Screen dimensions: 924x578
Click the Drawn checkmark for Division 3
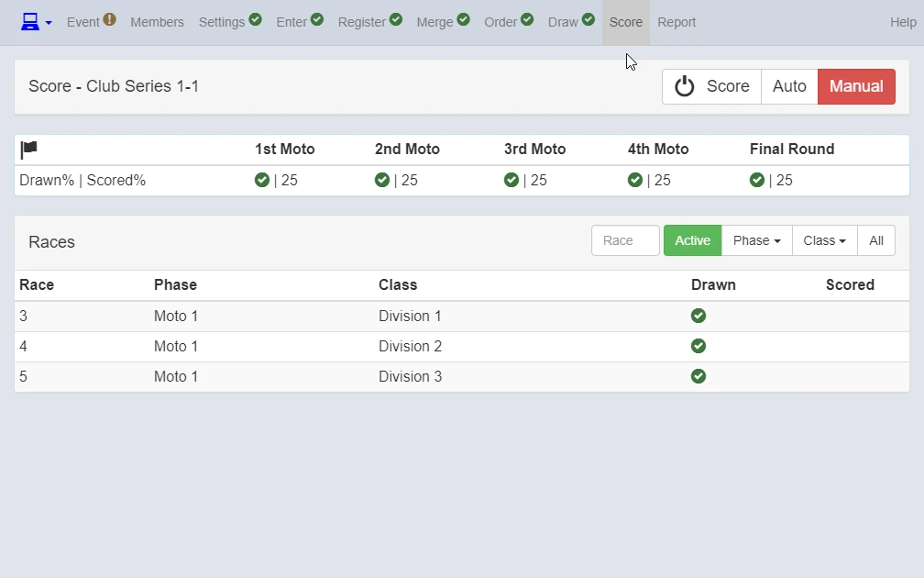[x=698, y=376]
